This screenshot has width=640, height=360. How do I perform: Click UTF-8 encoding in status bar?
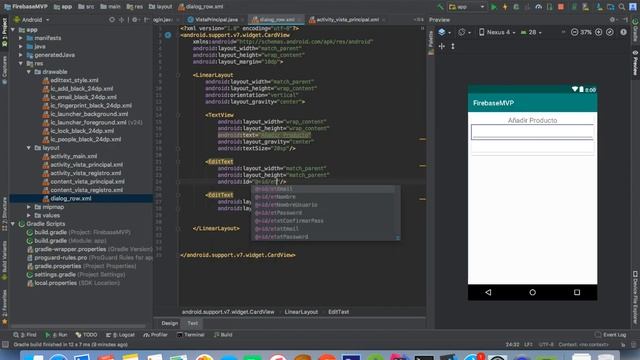tap(546, 344)
